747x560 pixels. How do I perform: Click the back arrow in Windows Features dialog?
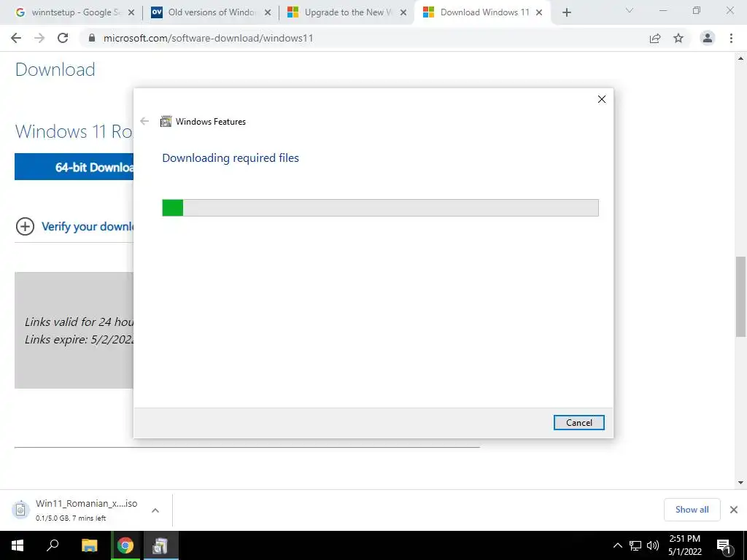(144, 121)
